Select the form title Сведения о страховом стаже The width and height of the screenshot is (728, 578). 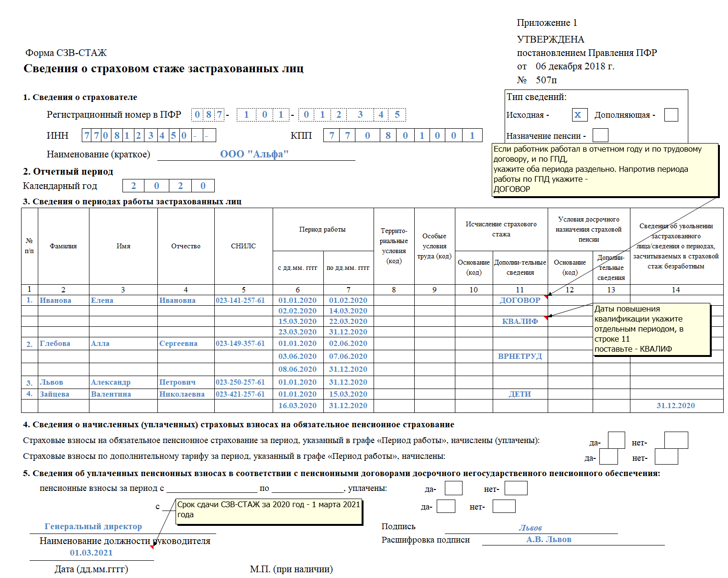tap(164, 68)
